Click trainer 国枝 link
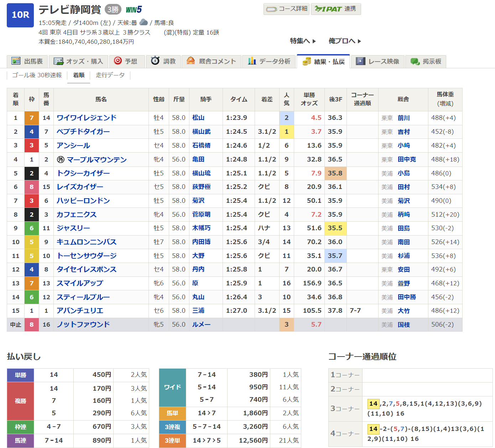495x448 pixels. point(403,325)
